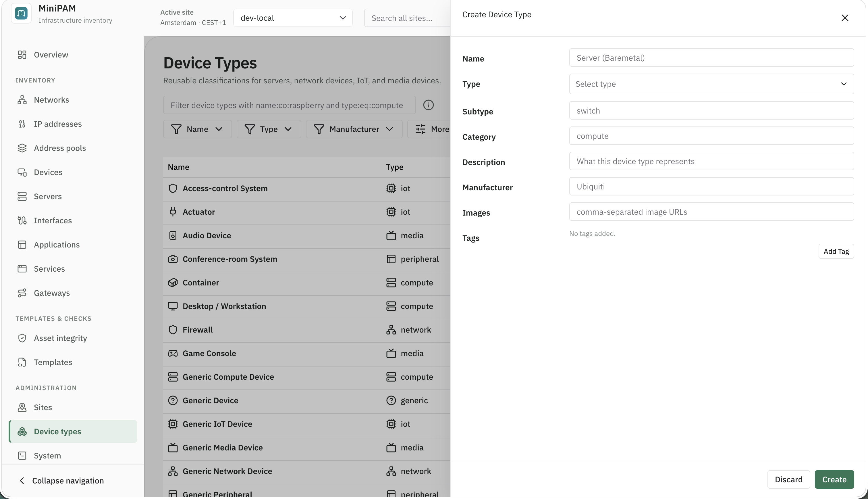Click the Generic Compute Device server icon

(173, 377)
